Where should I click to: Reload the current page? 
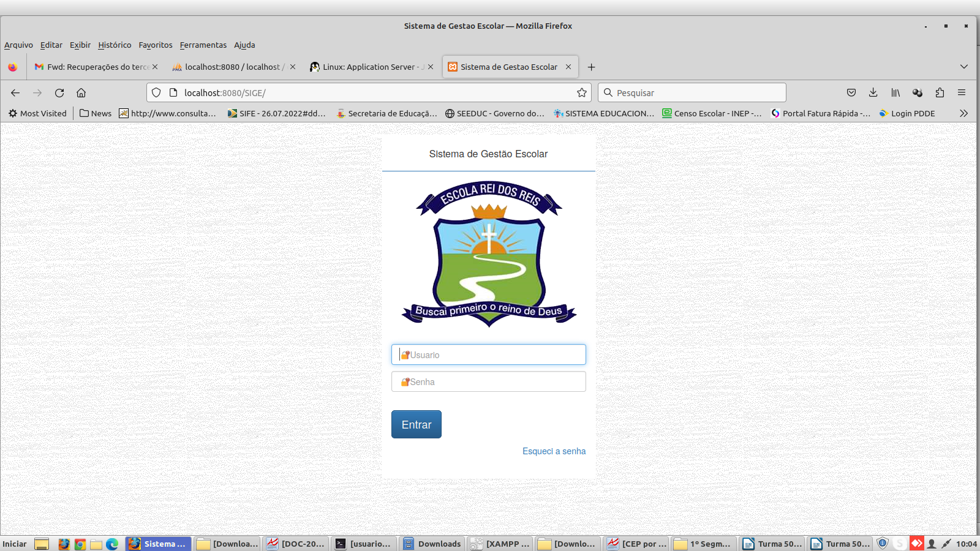[x=59, y=92]
